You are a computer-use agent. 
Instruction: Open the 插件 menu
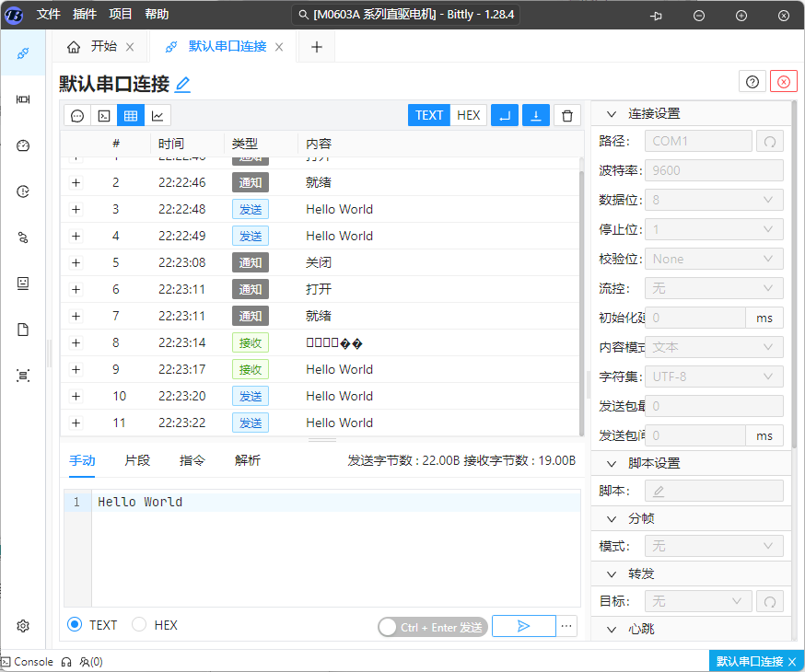[84, 15]
